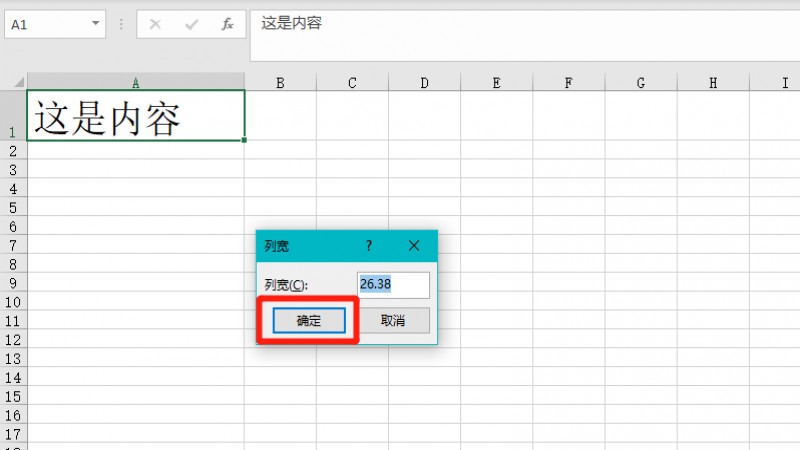Select row 3 header
The image size is (800, 450).
(13, 169)
